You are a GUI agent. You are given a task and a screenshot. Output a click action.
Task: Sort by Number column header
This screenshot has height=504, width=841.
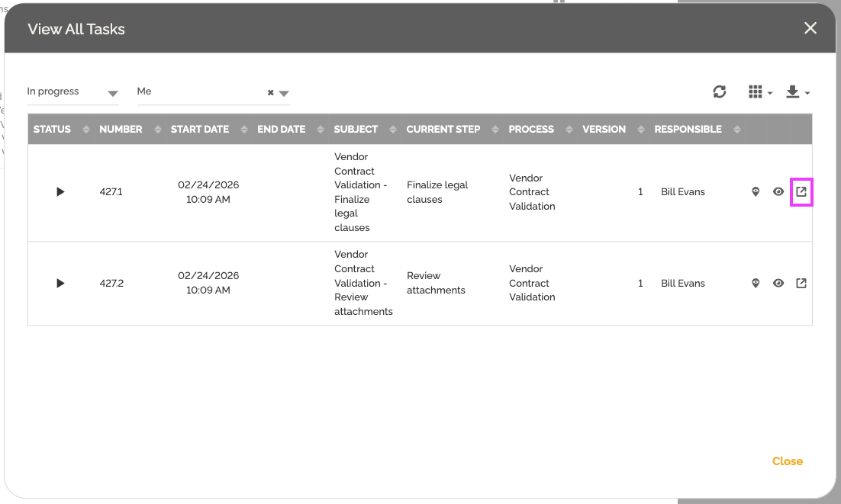coord(121,130)
